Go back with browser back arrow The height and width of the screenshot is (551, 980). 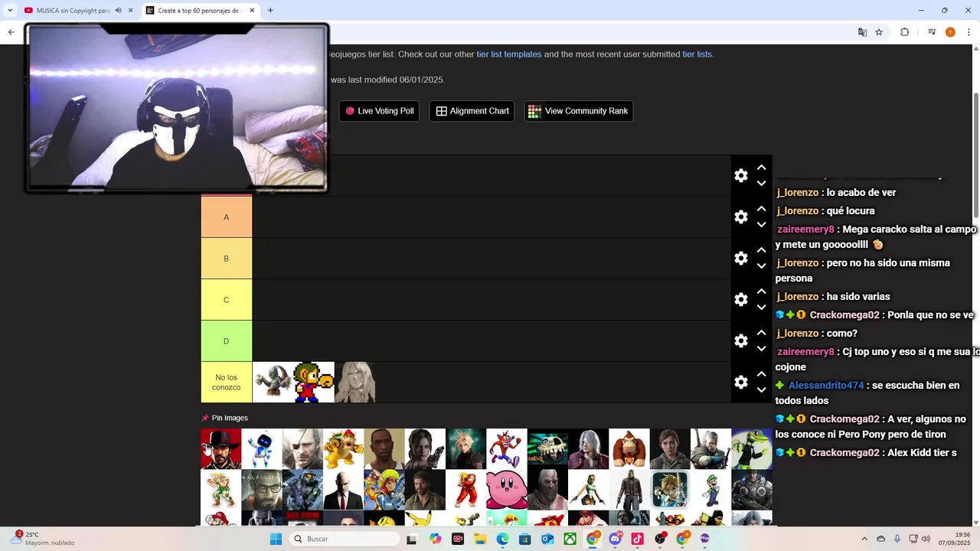pos(11,32)
